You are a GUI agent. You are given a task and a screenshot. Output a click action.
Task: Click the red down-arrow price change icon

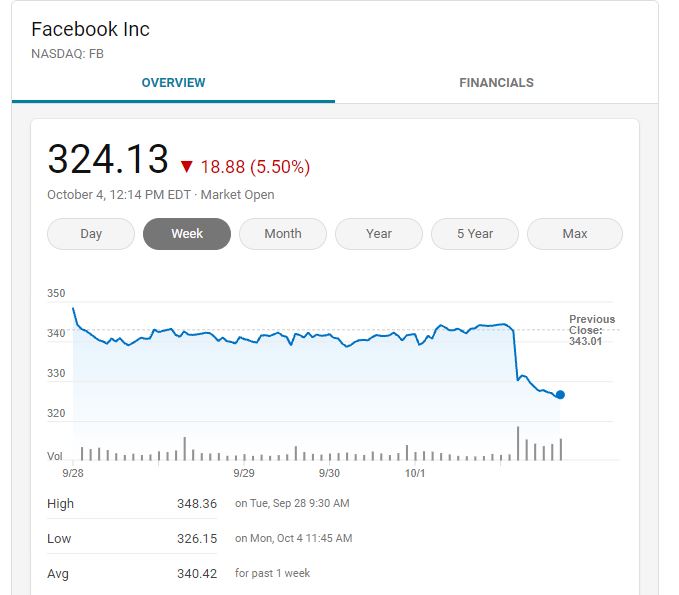186,167
